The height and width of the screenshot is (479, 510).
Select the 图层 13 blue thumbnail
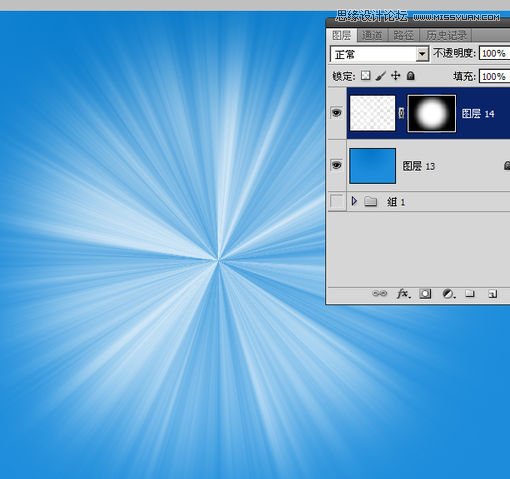point(373,166)
